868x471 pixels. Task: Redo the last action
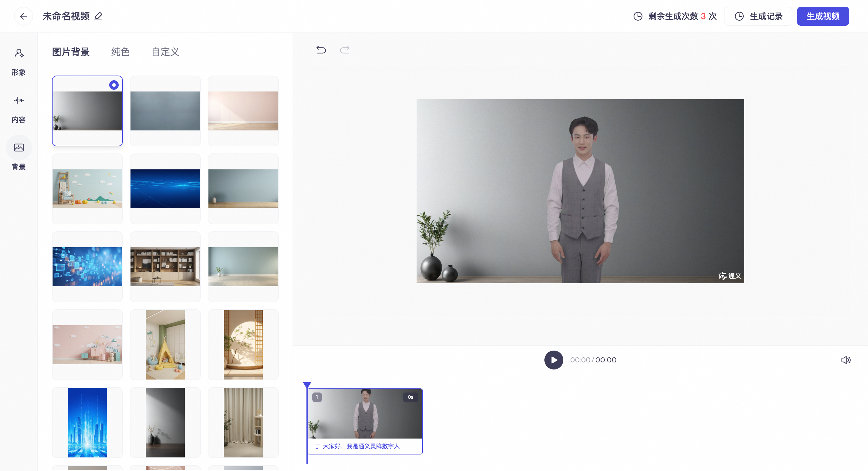[x=344, y=50]
